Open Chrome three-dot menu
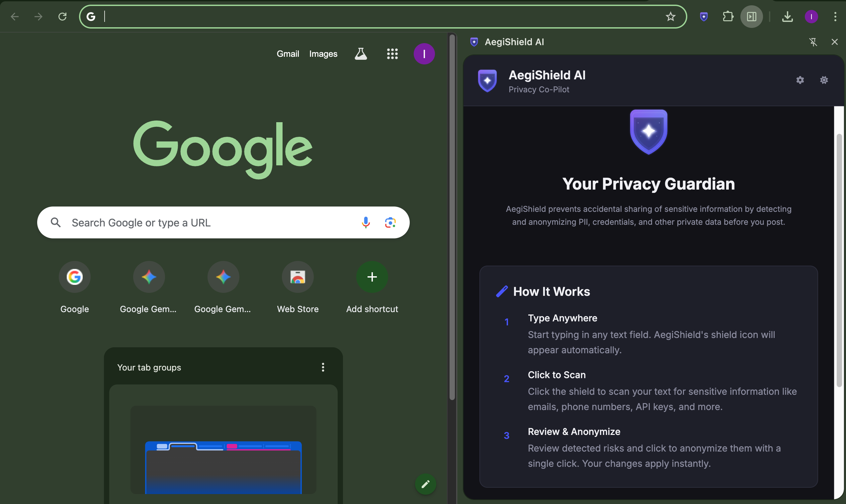Image resolution: width=846 pixels, height=504 pixels. click(835, 16)
